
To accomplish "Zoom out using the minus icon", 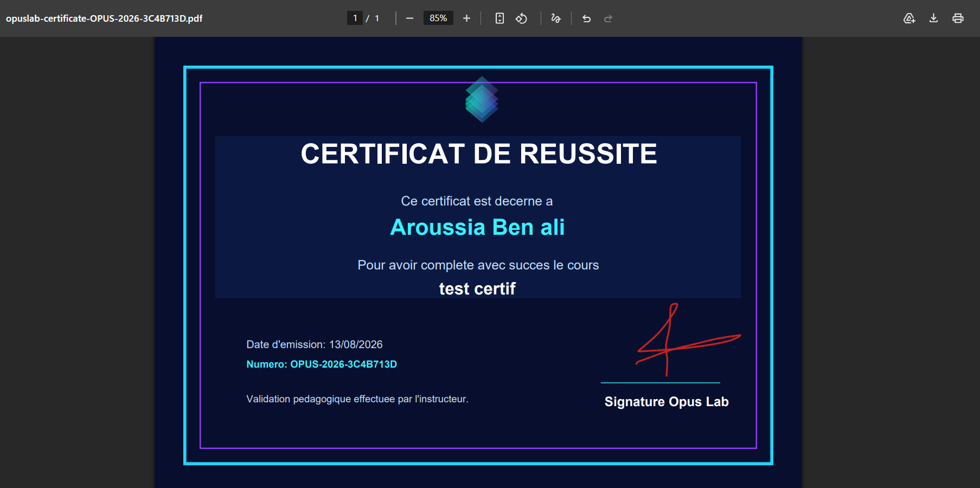I will coord(409,18).
